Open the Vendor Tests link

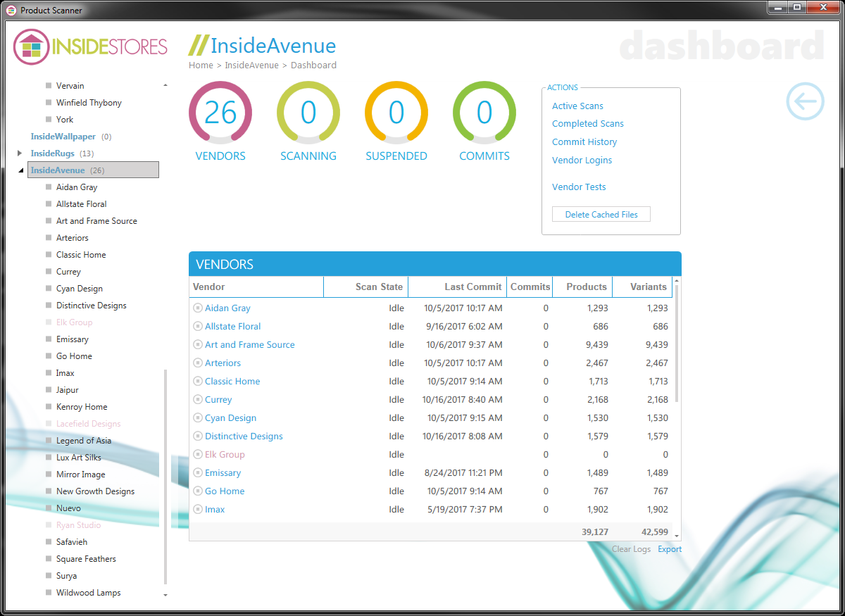pyautogui.click(x=579, y=187)
